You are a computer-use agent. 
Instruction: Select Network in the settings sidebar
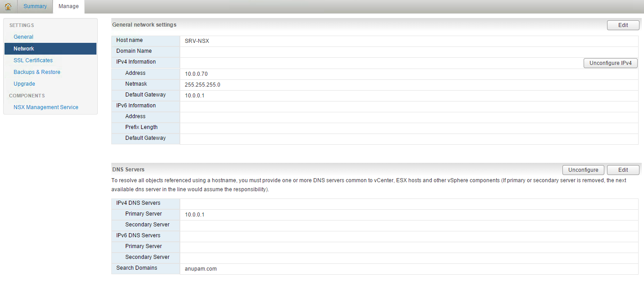click(24, 49)
